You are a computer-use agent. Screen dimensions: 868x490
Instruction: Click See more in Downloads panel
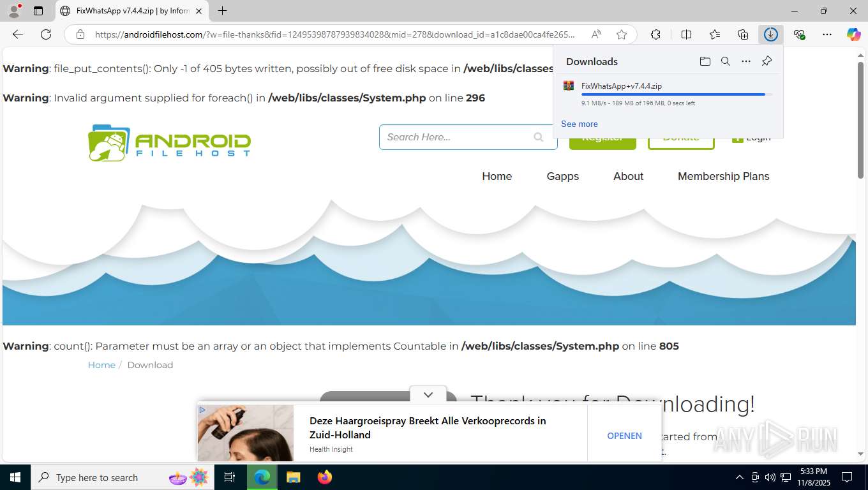click(x=580, y=124)
